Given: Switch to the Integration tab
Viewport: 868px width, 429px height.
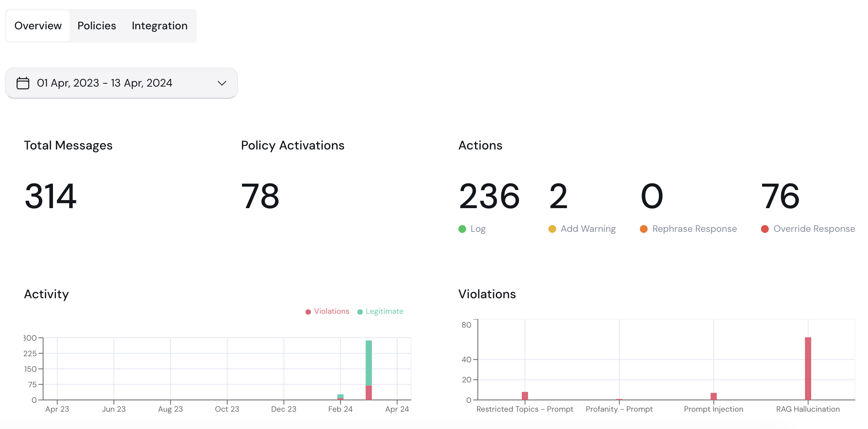Looking at the screenshot, I should pyautogui.click(x=159, y=26).
